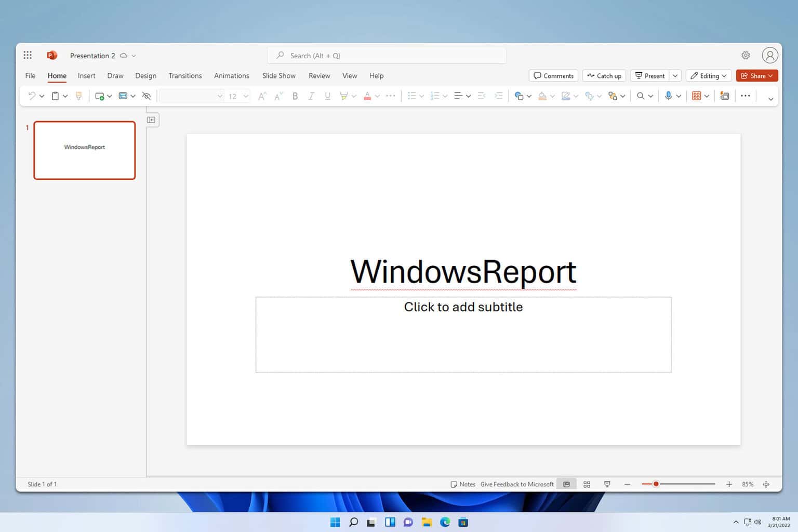Image resolution: width=798 pixels, height=532 pixels.
Task: Click the Comments button
Action: (553, 76)
